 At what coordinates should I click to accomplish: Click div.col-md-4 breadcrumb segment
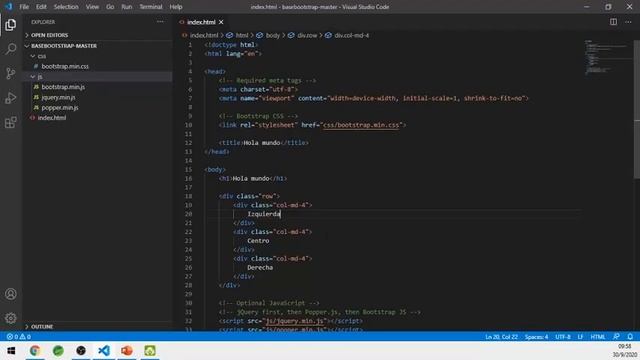point(351,36)
